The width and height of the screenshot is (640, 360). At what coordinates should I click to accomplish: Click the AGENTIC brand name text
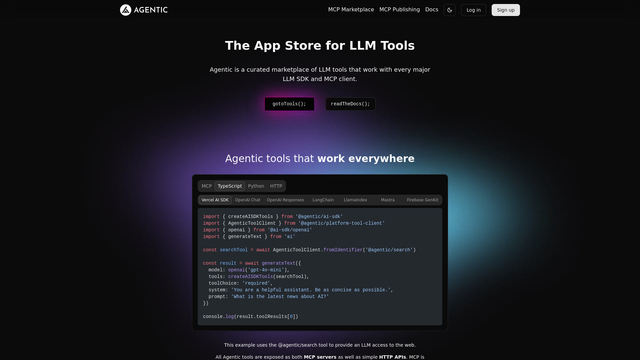[x=151, y=10]
